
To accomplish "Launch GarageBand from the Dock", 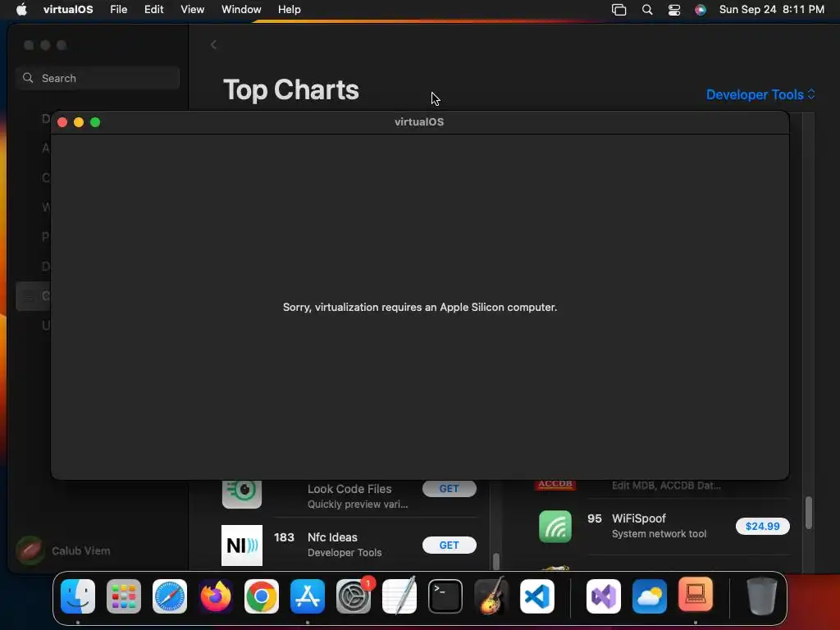I will 491,596.
